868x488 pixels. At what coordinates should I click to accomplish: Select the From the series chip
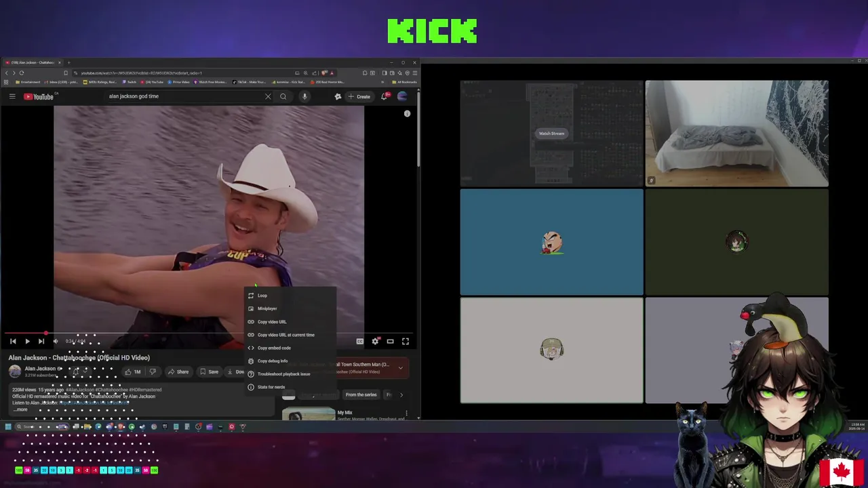pyautogui.click(x=361, y=394)
